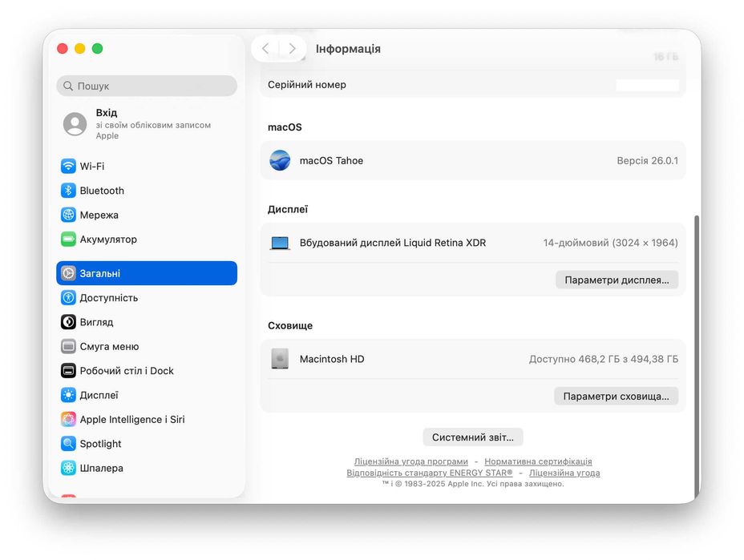Open the Wi-Fi settings pane

tap(147, 166)
